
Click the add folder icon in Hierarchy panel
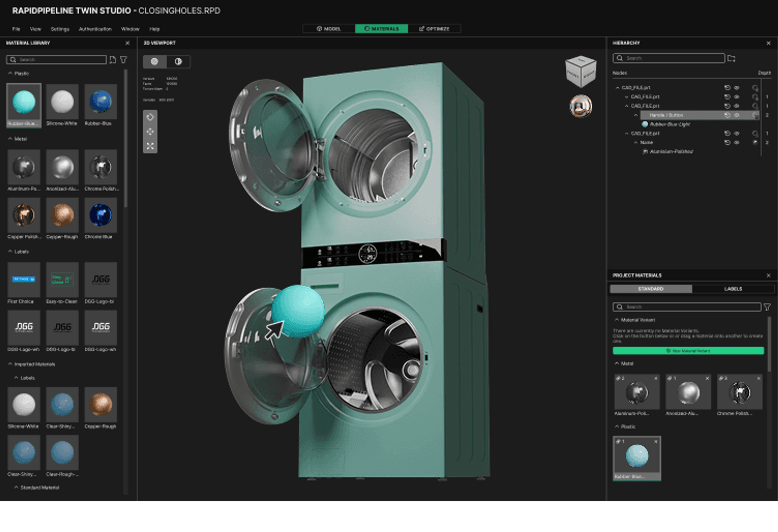pos(731,58)
